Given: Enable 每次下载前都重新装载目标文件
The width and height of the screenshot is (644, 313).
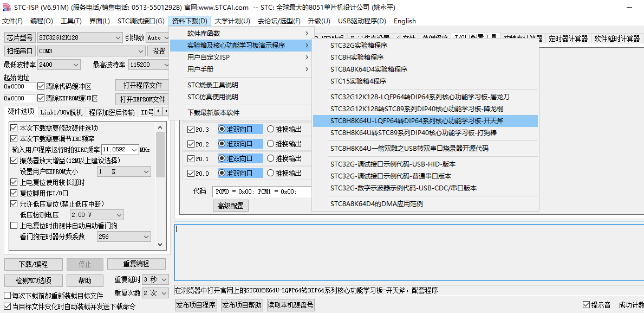Looking at the screenshot, I should [7, 295].
